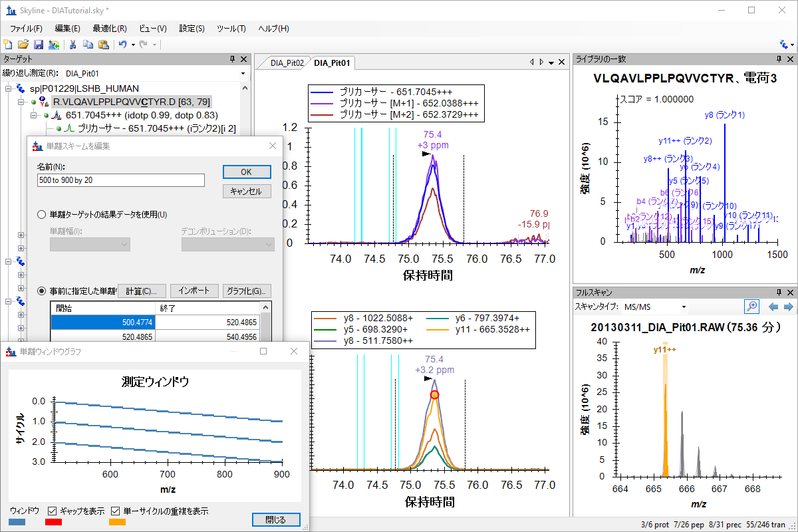Viewport: 798px width, 532px height.
Task: Pin the ターゲット panel
Action: tap(232, 59)
